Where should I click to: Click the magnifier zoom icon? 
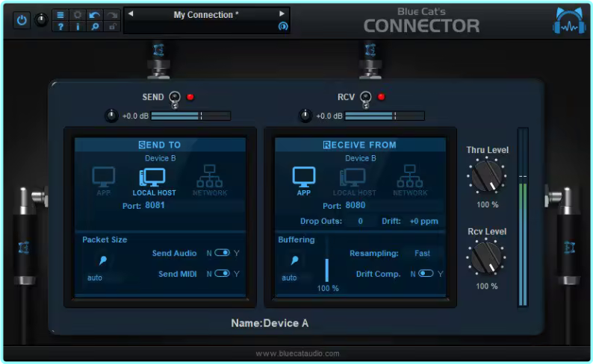(95, 26)
